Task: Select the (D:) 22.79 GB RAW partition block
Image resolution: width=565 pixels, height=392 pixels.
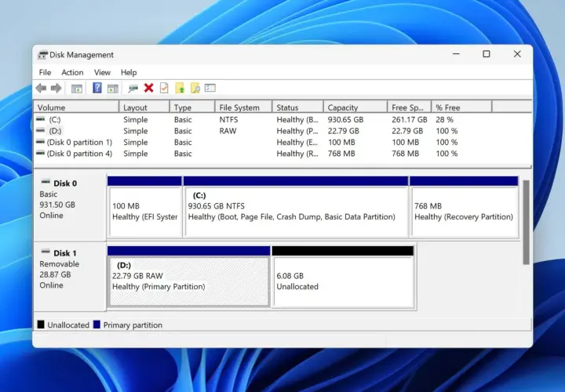Action: [189, 277]
